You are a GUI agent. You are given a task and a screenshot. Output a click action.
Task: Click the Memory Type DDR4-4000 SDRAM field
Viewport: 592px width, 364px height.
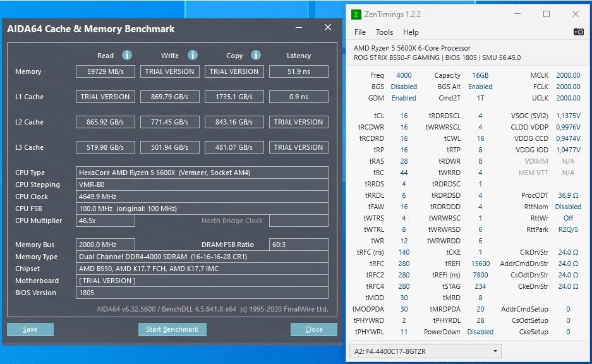202,257
